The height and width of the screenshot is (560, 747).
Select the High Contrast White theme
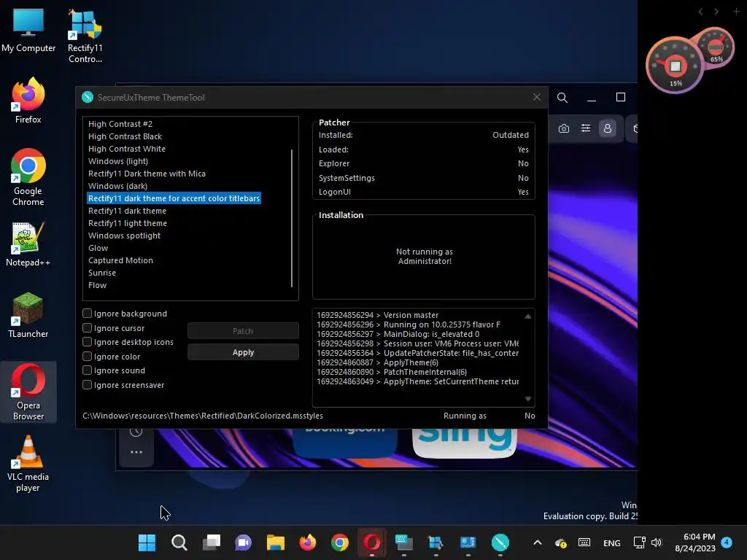127,149
